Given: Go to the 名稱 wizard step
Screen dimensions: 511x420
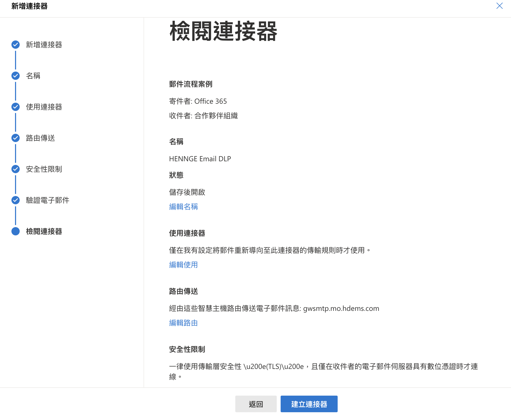Looking at the screenshot, I should [33, 76].
